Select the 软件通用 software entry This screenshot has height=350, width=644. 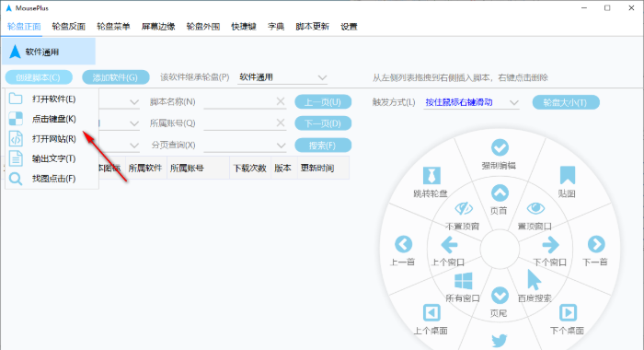click(49, 52)
